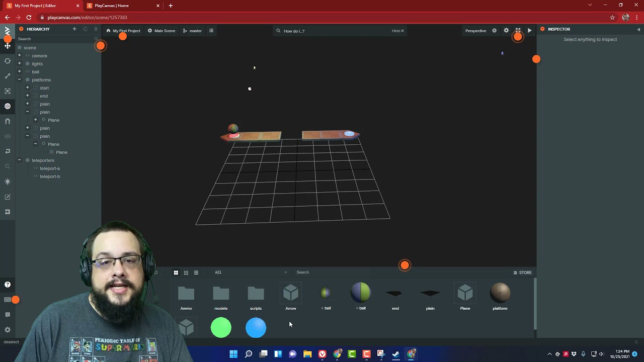
Task: Select the Resize Element tool
Action: click(8, 91)
